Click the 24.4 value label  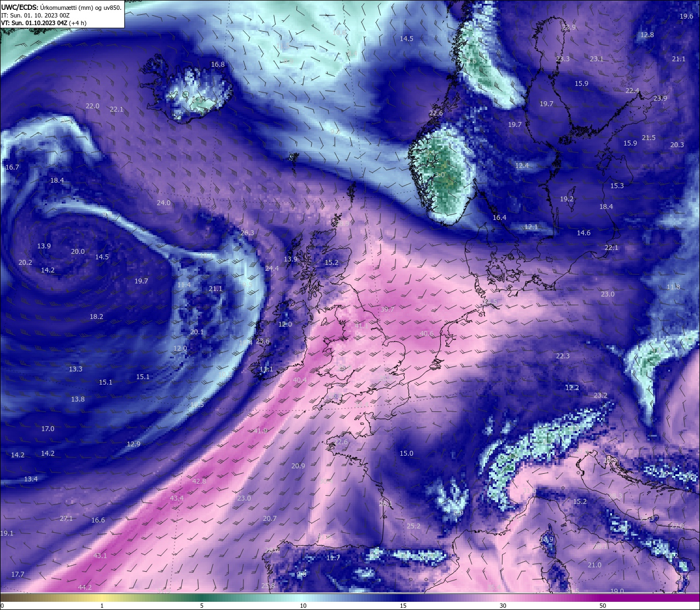272,269
